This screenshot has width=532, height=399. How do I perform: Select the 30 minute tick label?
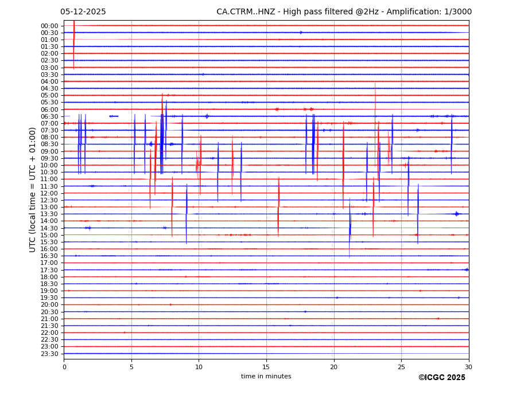tap(469, 366)
